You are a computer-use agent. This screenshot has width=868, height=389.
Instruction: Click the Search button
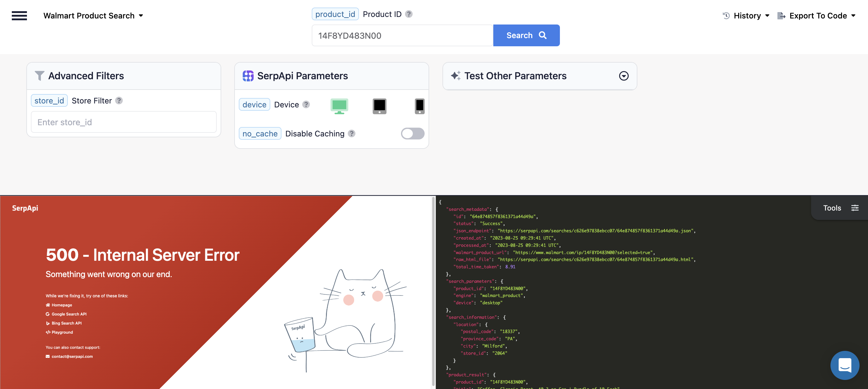coord(526,35)
